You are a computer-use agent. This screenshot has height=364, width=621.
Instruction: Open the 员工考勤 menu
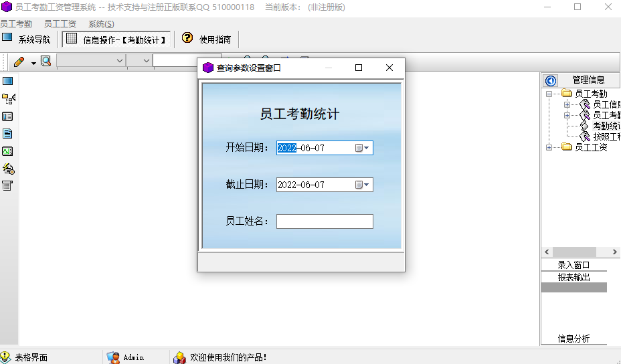tap(16, 24)
